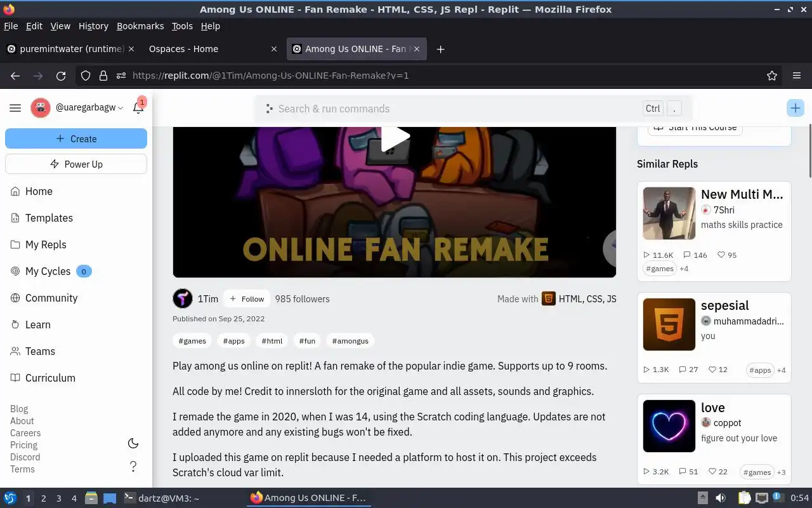The width and height of the screenshot is (812, 508).
Task: Open the Bookmarks menu
Action: pyautogui.click(x=140, y=26)
